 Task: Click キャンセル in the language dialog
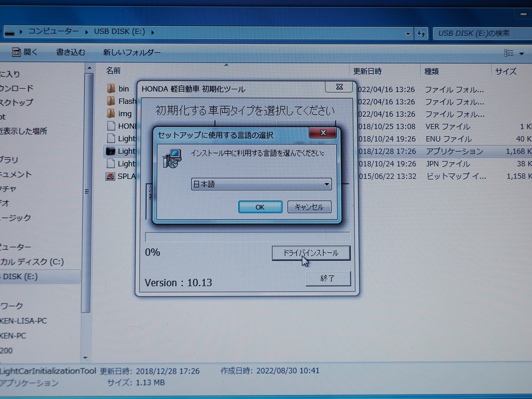click(x=309, y=207)
